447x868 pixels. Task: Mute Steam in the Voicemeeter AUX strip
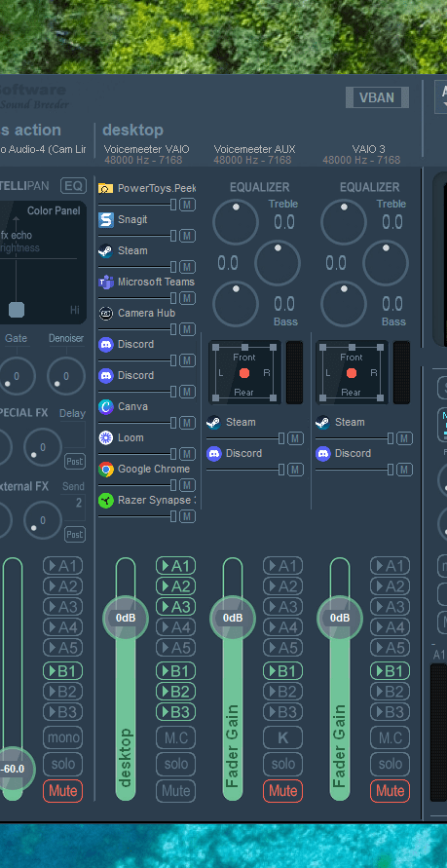click(295, 438)
